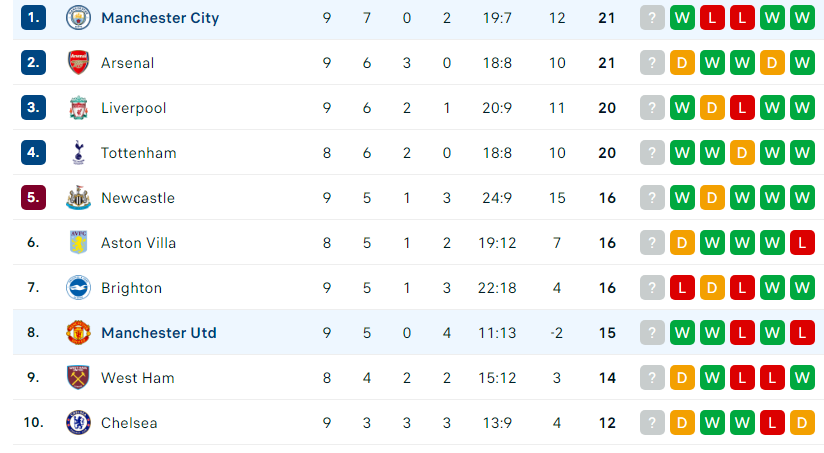
Task: Click the Manchester City club crest
Action: 78,18
